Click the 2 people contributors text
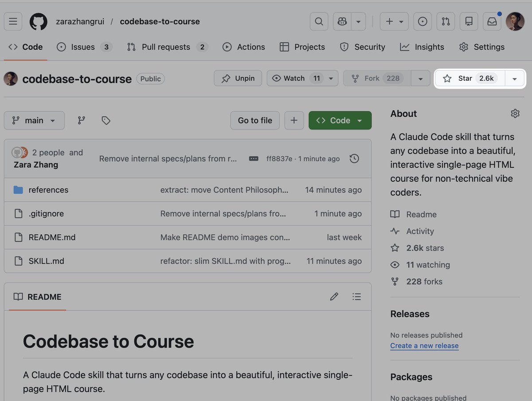The height and width of the screenshot is (401, 532). [48, 153]
